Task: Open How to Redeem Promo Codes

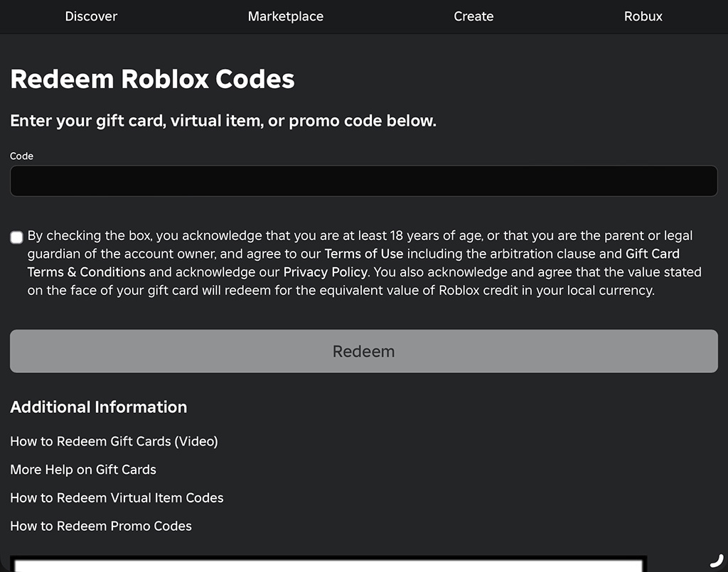Action: coord(101,526)
